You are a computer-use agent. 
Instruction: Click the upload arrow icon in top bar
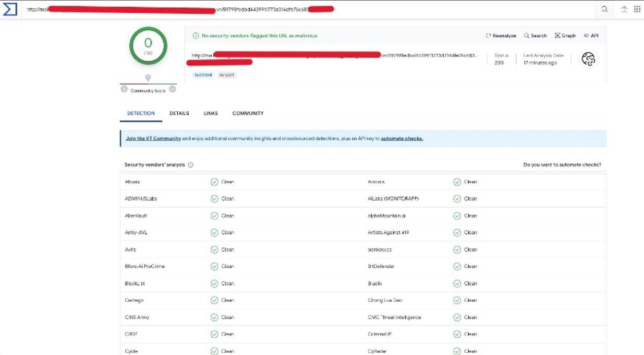[x=624, y=9]
